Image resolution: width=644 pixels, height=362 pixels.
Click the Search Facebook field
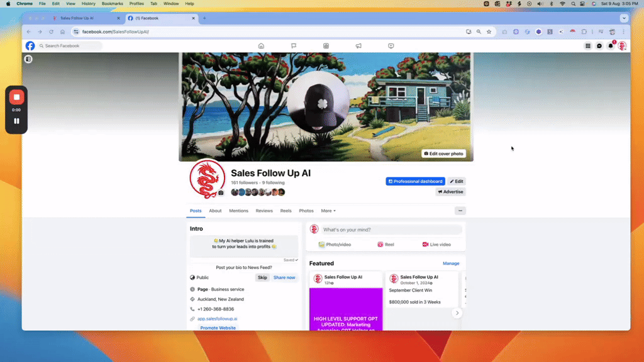pos(69,46)
